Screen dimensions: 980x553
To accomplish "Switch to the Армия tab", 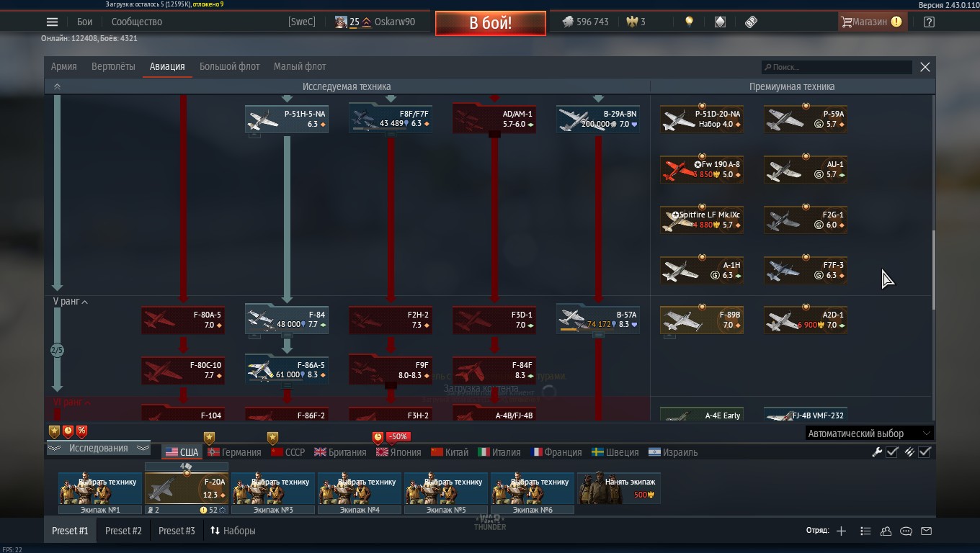I will (x=63, y=66).
